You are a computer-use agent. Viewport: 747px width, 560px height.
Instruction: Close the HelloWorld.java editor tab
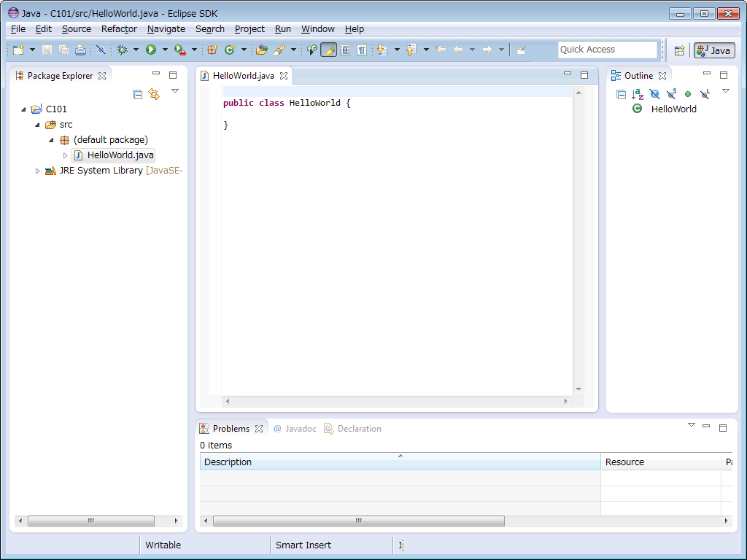(284, 76)
